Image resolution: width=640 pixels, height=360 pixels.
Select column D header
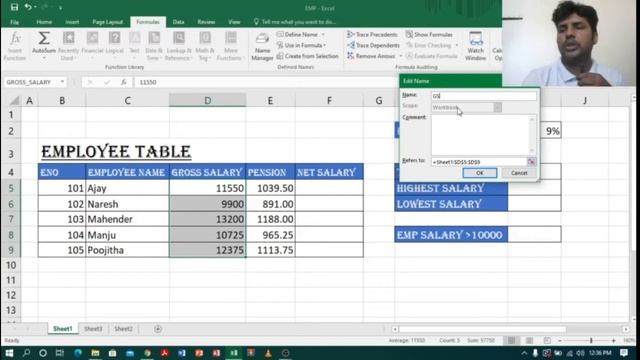pos(207,100)
